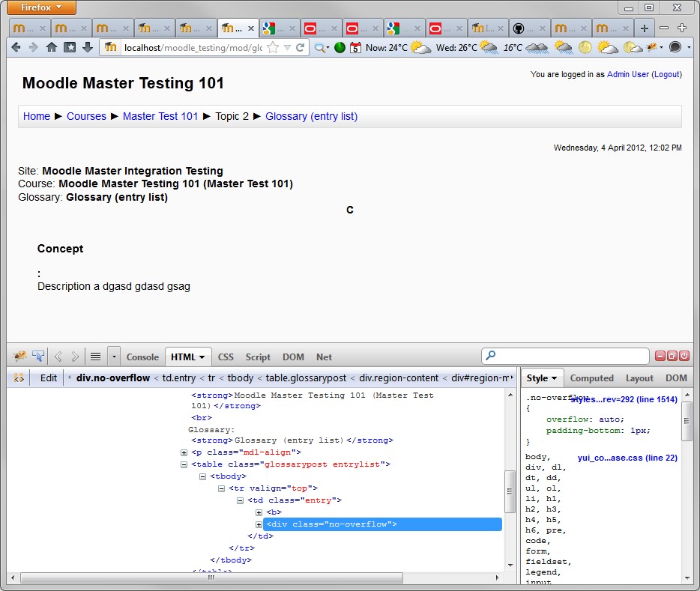The image size is (700, 591).
Task: Open a new browser tab
Action: [645, 28]
